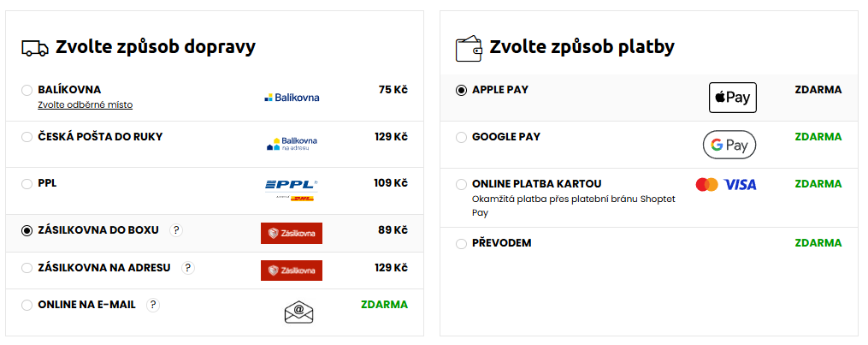
Task: Click the Mastercard and Visa card logos
Action: [x=726, y=185]
